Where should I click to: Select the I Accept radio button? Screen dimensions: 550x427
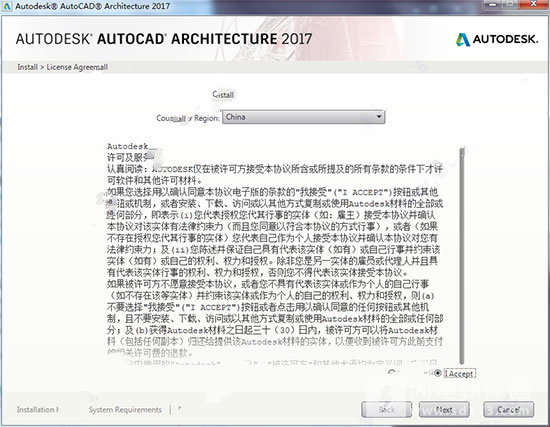click(x=437, y=373)
